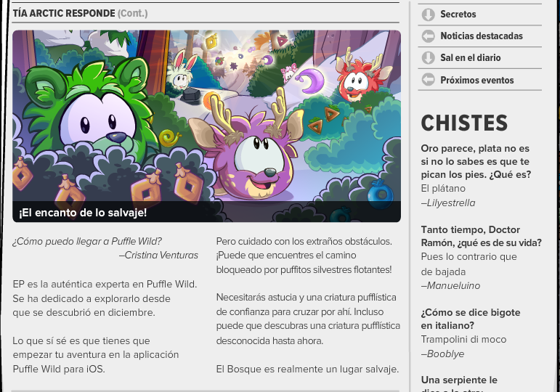
Task: Click the joke author –Lilyestrella
Action: 448,203
